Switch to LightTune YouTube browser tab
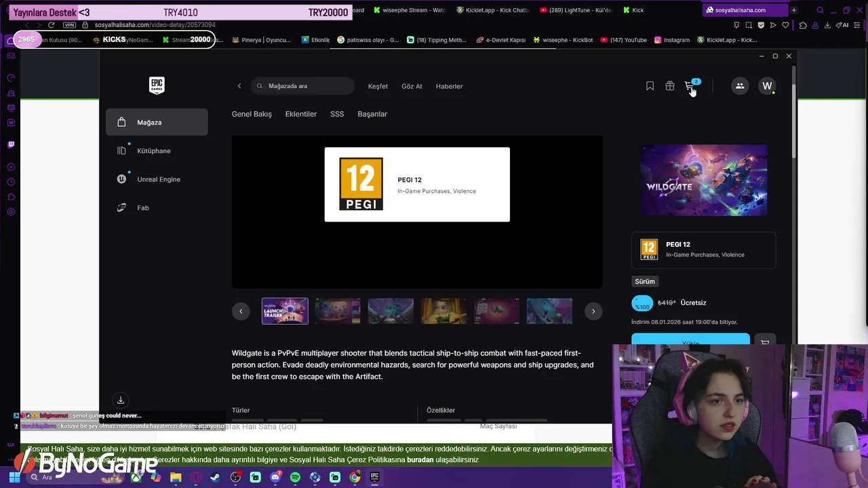The height and width of the screenshot is (488, 868). coord(576,10)
